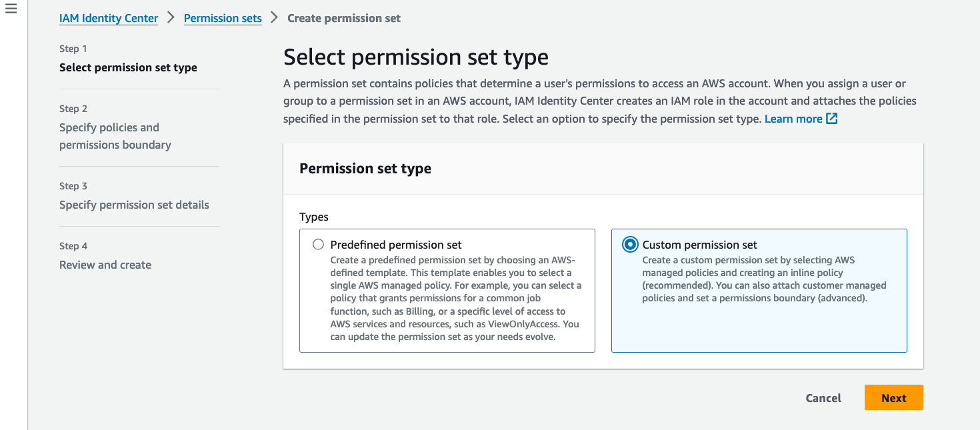Go to the IAM Identity Center breadcrumb

coord(109,18)
